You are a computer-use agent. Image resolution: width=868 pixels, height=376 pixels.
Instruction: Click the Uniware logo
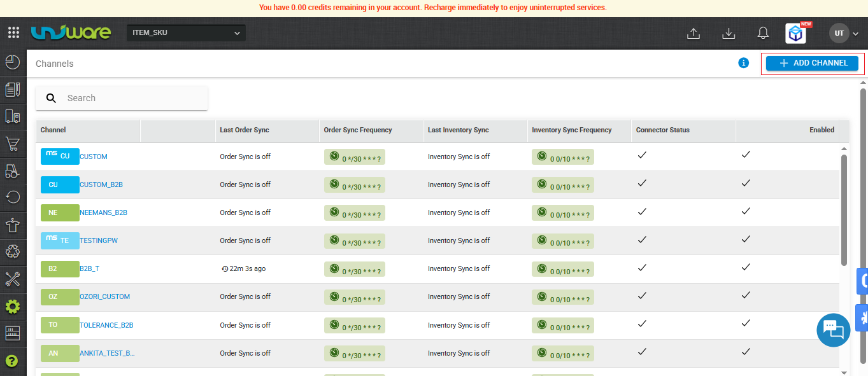tap(71, 32)
